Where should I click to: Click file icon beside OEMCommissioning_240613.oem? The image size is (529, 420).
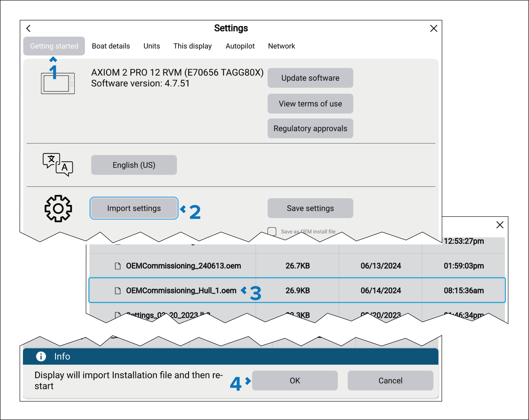(118, 266)
